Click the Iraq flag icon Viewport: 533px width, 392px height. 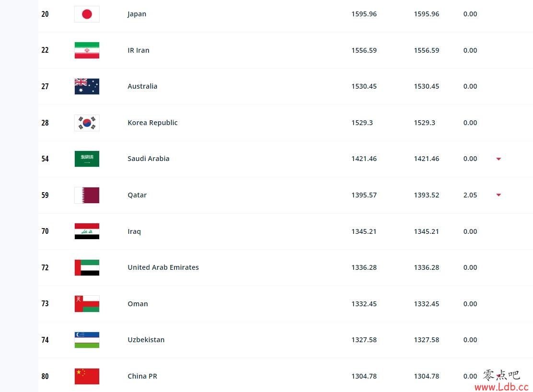87,231
